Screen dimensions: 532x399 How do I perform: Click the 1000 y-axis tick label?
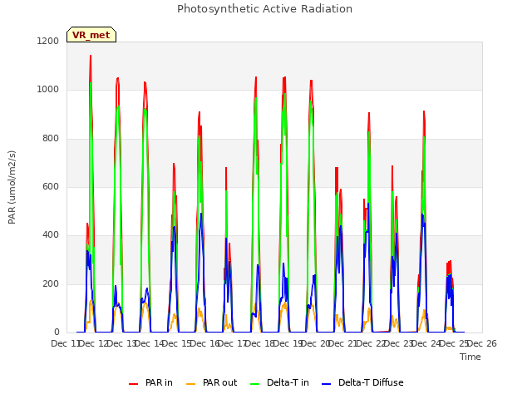48,90
